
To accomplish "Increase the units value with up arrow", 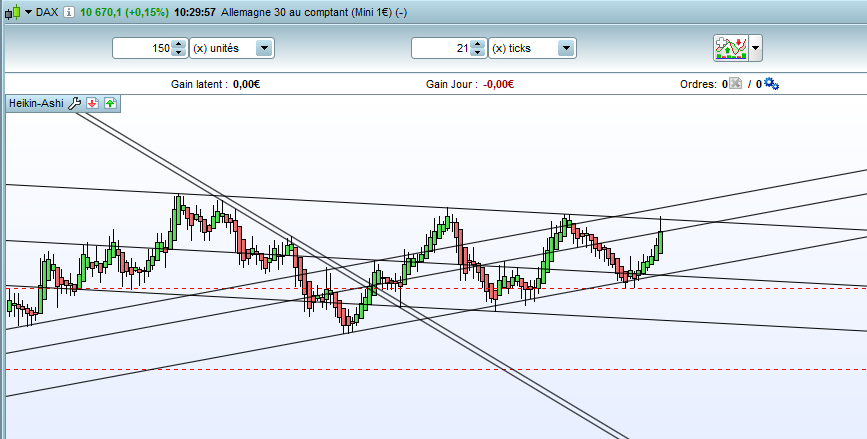I will click(x=179, y=44).
